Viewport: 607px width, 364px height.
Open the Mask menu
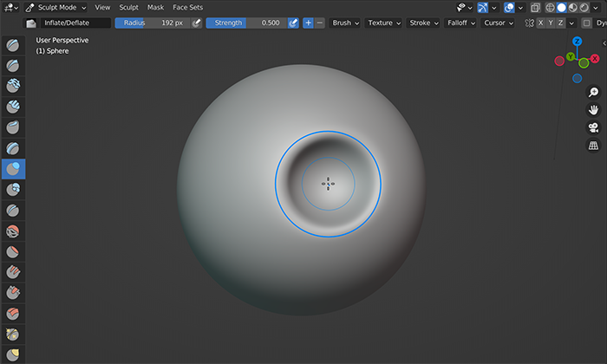tap(155, 7)
